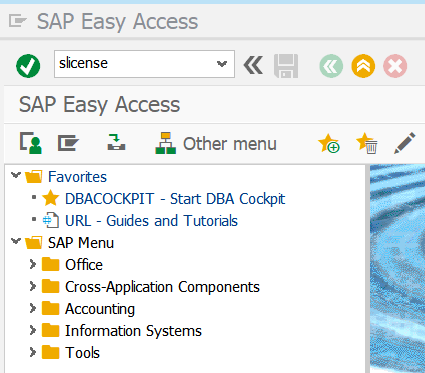
Task: Open DBACOCKPIT - Start DBA Cockpit
Action: [175, 199]
